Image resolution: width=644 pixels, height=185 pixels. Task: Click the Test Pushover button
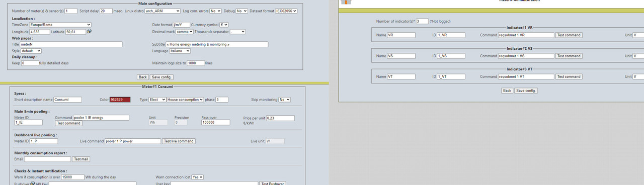click(273, 183)
